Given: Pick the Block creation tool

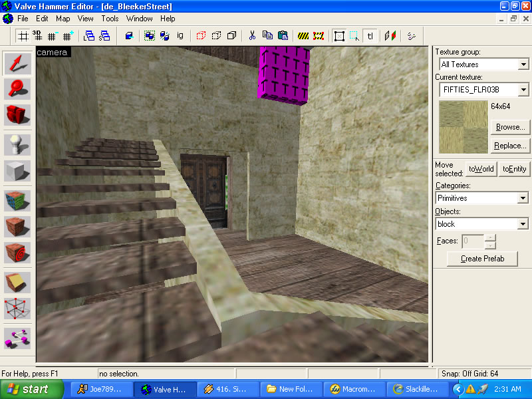Looking at the screenshot, I should click(x=17, y=170).
